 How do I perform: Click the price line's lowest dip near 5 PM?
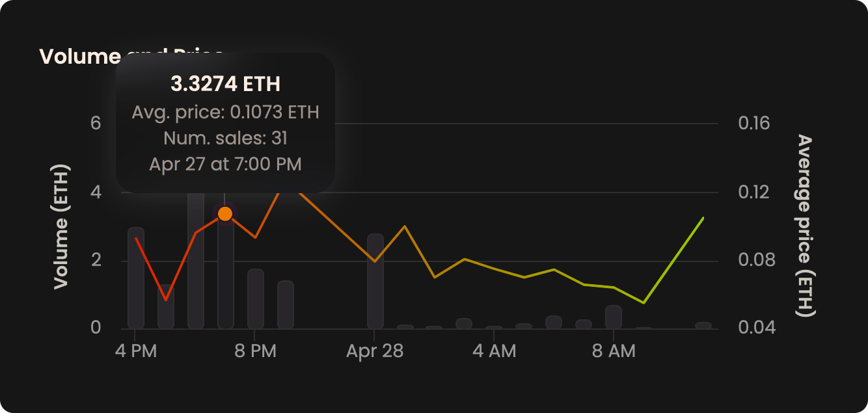166,300
